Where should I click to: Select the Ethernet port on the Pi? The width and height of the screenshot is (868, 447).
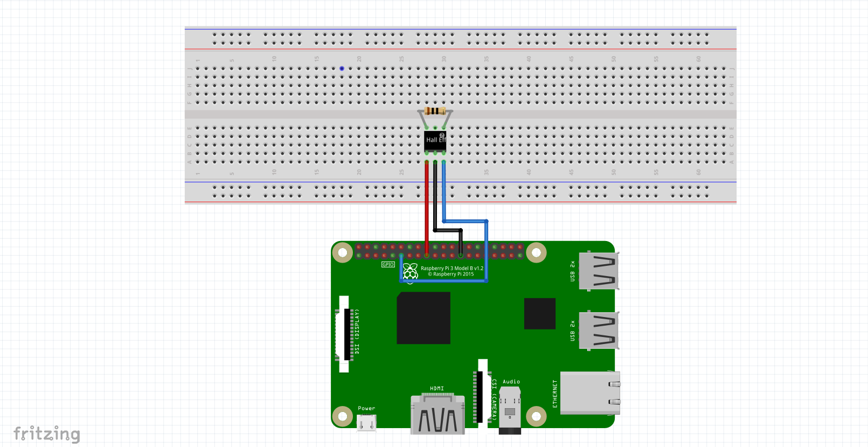[x=590, y=393]
